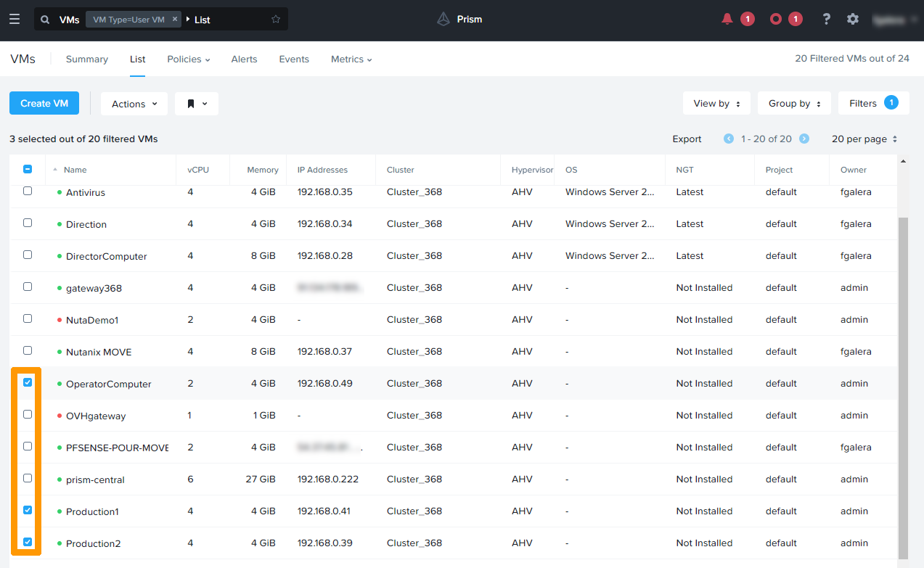The height and width of the screenshot is (568, 924).
Task: Change the 20 per page setting
Action: point(864,139)
